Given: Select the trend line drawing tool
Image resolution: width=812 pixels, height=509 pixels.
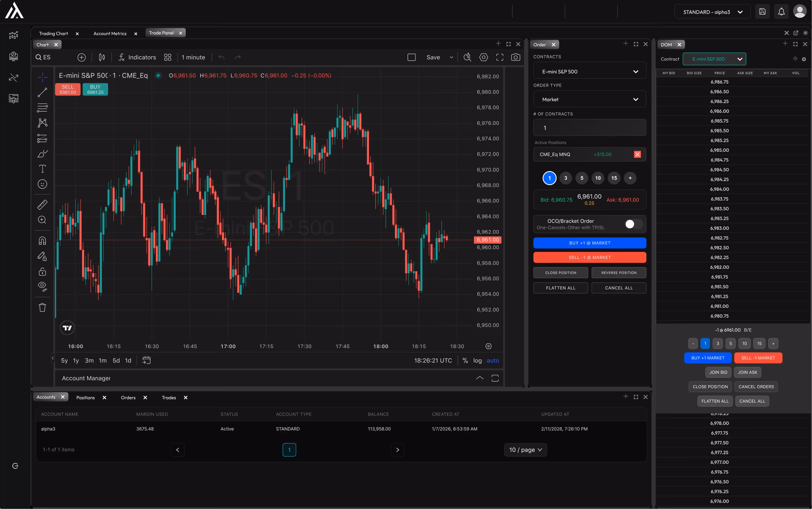Looking at the screenshot, I should click(x=42, y=92).
